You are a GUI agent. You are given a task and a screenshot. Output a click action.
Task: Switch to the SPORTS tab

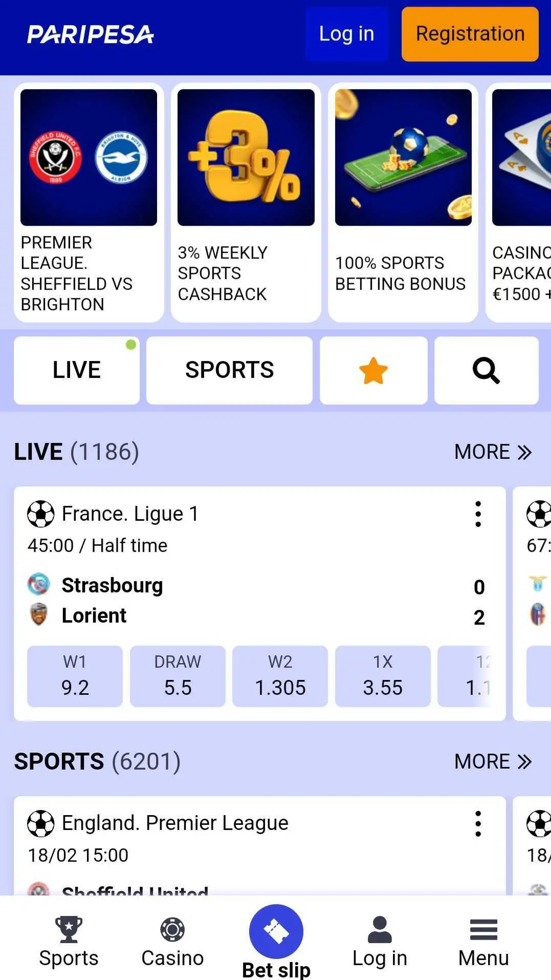point(229,370)
